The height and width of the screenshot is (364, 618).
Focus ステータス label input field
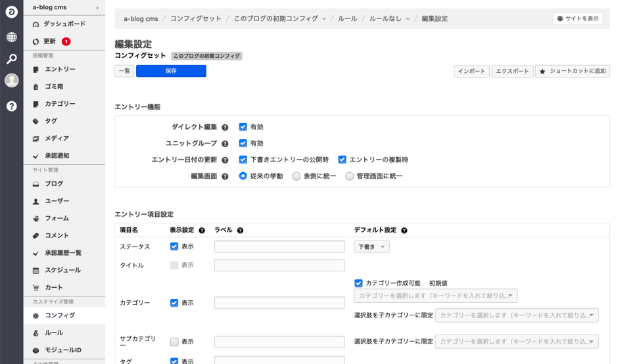click(x=279, y=246)
